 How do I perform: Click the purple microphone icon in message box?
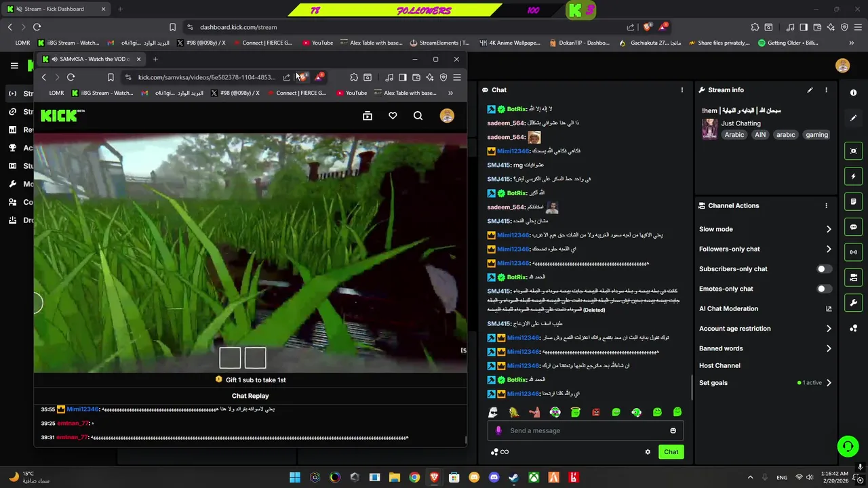point(498,430)
